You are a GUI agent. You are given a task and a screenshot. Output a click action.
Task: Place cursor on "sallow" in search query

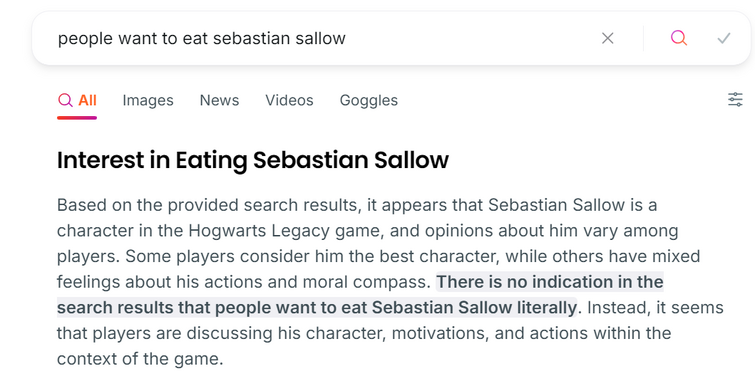320,38
